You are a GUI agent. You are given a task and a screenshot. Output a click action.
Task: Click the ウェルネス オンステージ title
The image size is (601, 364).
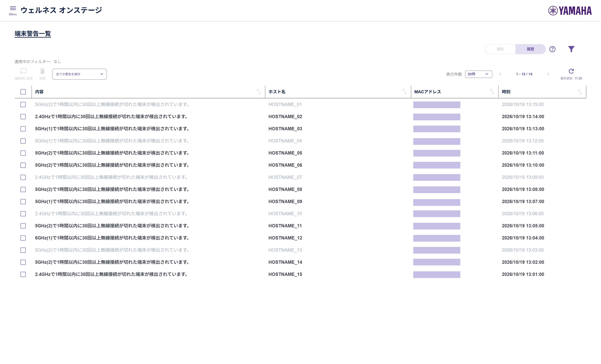tap(61, 10)
